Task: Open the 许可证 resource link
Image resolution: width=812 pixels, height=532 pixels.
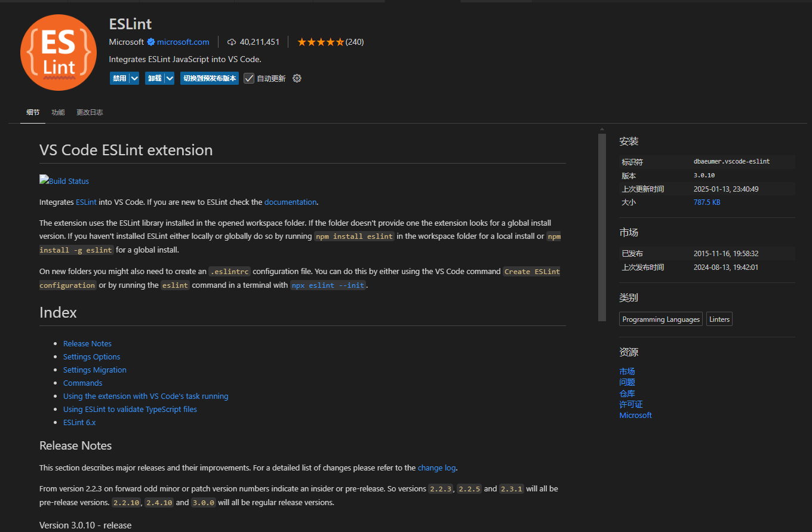Action: 631,404
